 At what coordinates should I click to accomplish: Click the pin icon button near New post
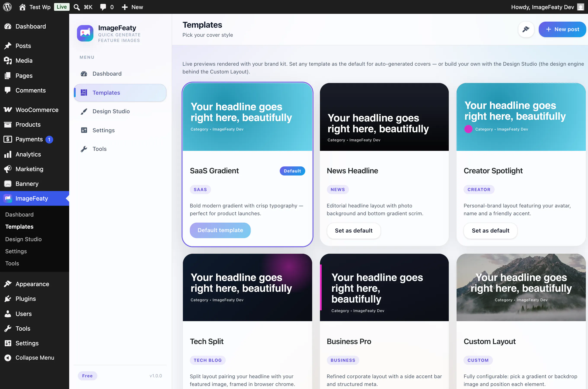tap(526, 29)
